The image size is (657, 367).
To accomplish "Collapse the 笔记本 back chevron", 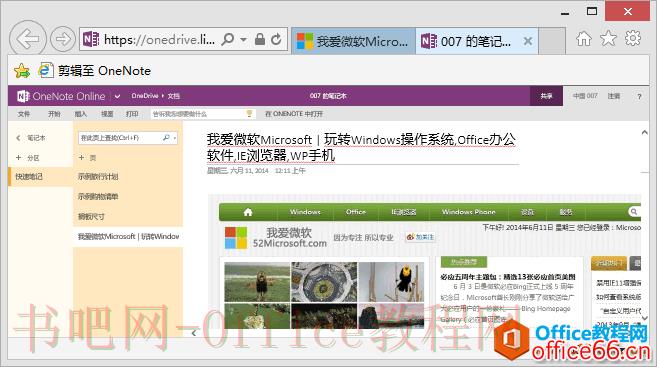I will pos(18,138).
